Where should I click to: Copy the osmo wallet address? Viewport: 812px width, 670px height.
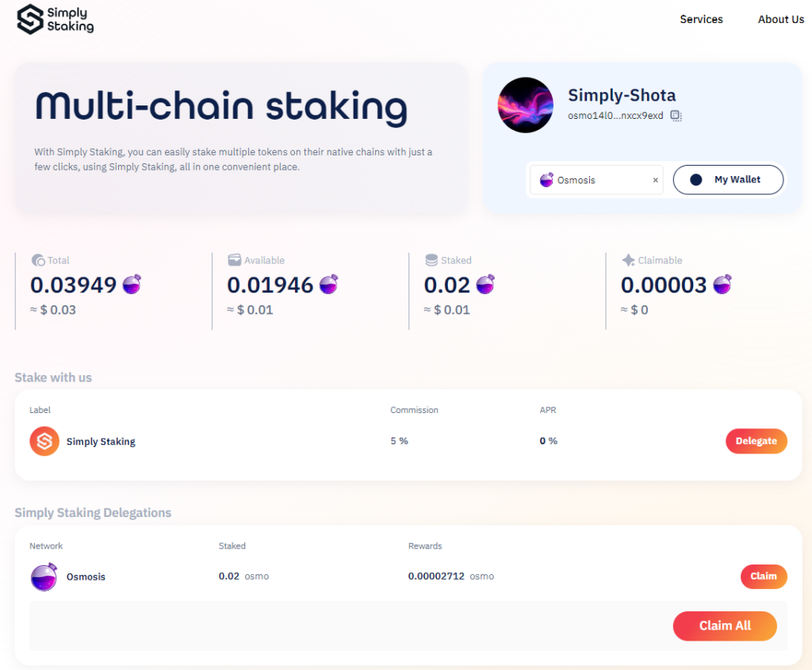click(676, 116)
